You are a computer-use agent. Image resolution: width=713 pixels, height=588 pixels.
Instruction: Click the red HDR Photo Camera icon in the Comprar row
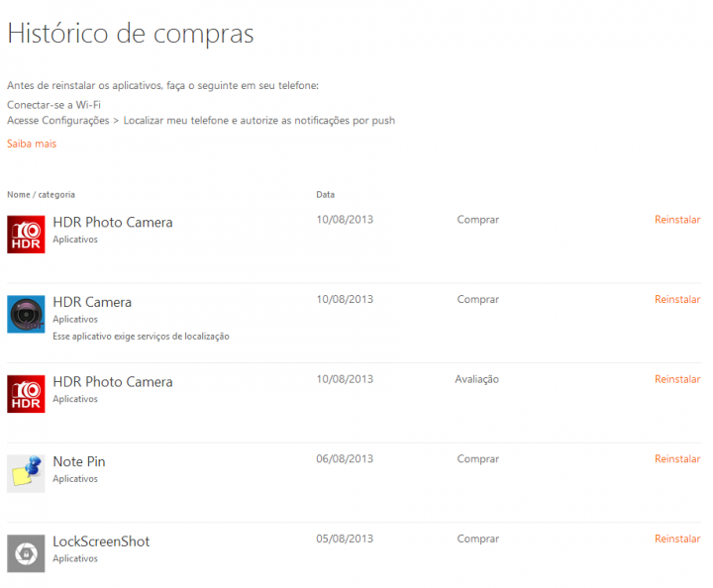26,235
